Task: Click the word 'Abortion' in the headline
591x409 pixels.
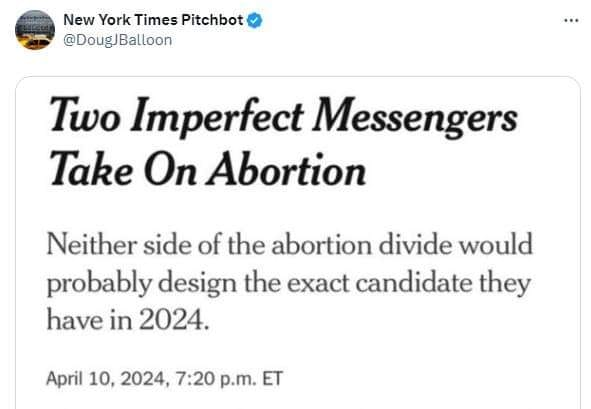Action: point(288,169)
